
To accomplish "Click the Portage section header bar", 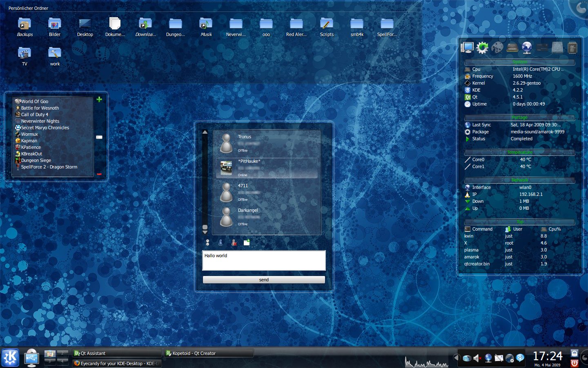I will (519, 118).
